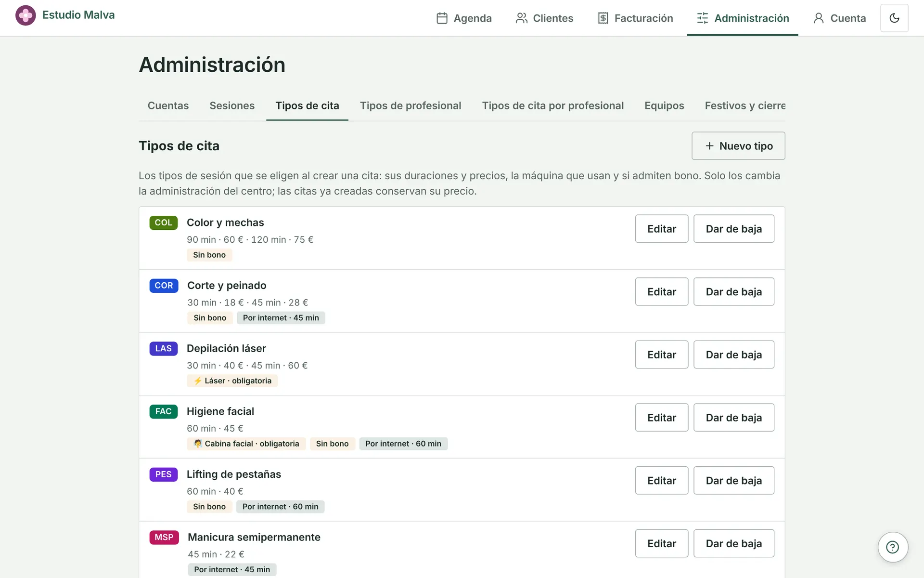Dar de baja Corte y peinado
The width and height of the screenshot is (924, 578).
pyautogui.click(x=734, y=292)
